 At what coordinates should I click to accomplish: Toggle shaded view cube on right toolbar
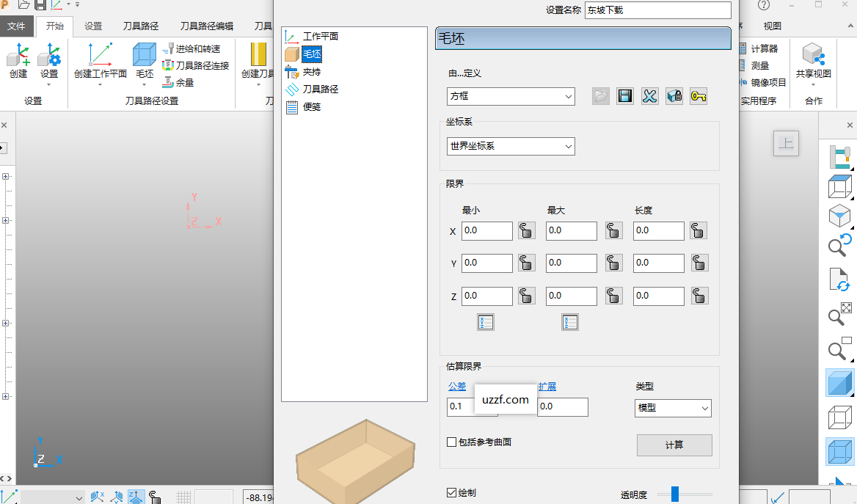coord(839,382)
